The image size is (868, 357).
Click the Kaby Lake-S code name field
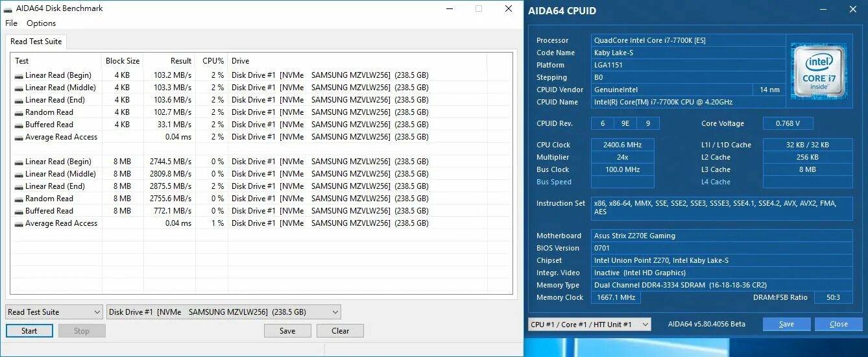[688, 53]
